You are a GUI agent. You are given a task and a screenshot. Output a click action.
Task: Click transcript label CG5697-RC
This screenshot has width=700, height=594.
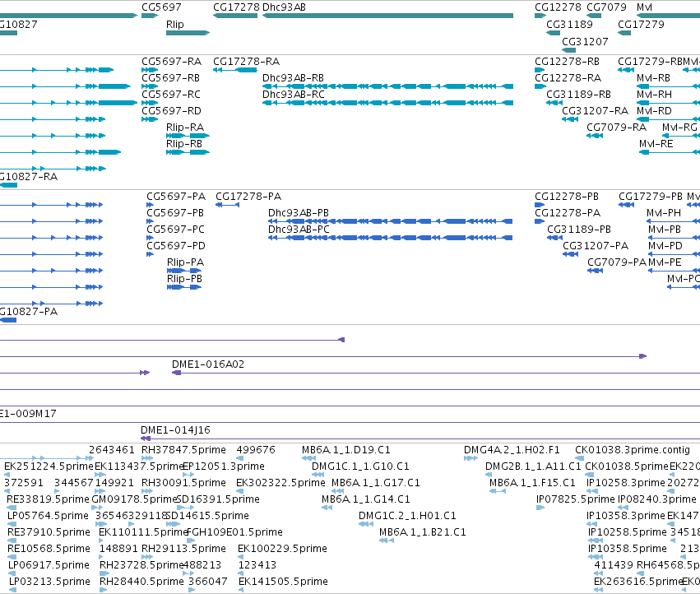(171, 95)
